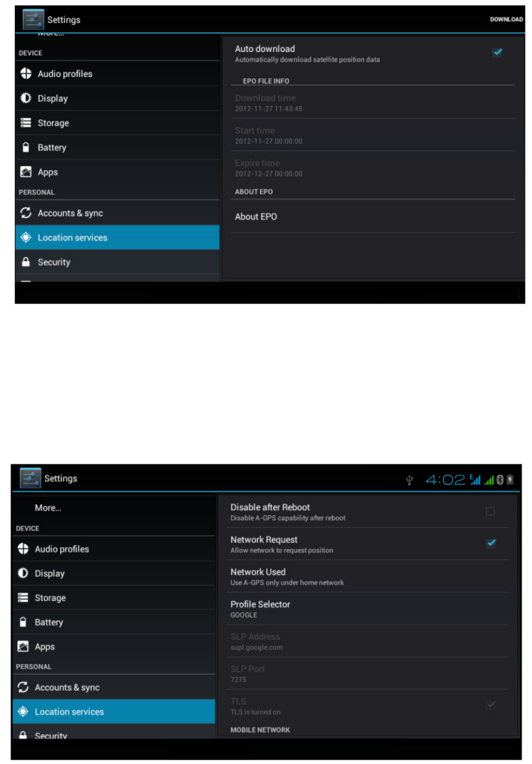Enable the Disable after Reboot checkbox

[x=490, y=511]
